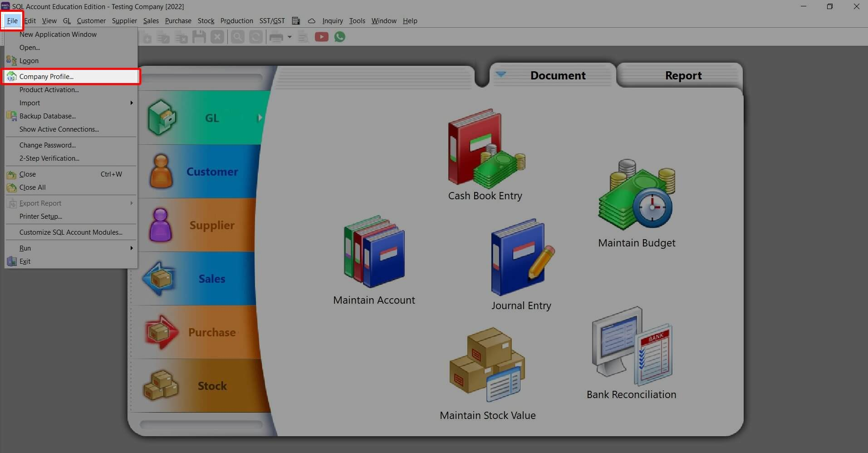Open the View menu
The image size is (868, 453).
click(49, 21)
